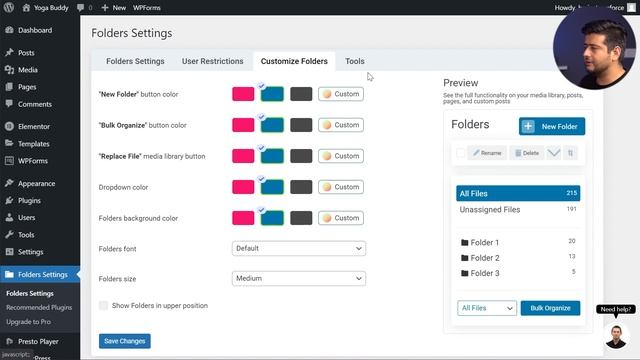Open the All Files dropdown in preview

click(x=487, y=308)
